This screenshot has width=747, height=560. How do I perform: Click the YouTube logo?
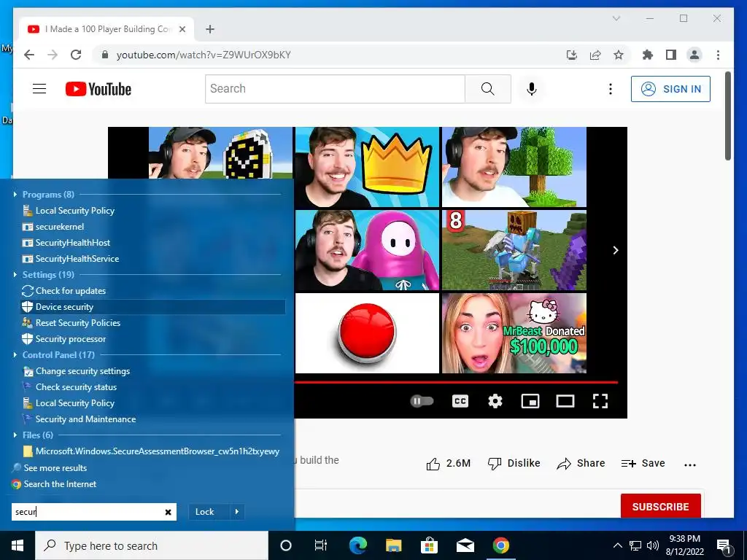click(x=98, y=89)
